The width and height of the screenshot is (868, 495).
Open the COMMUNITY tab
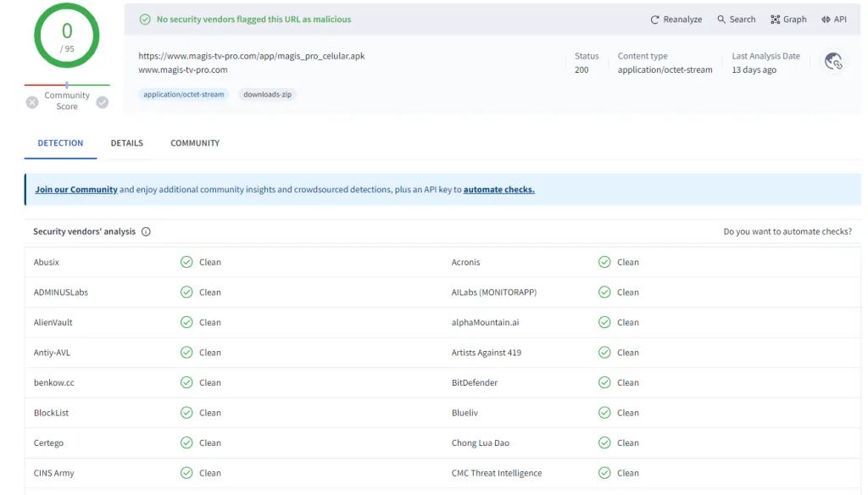195,143
